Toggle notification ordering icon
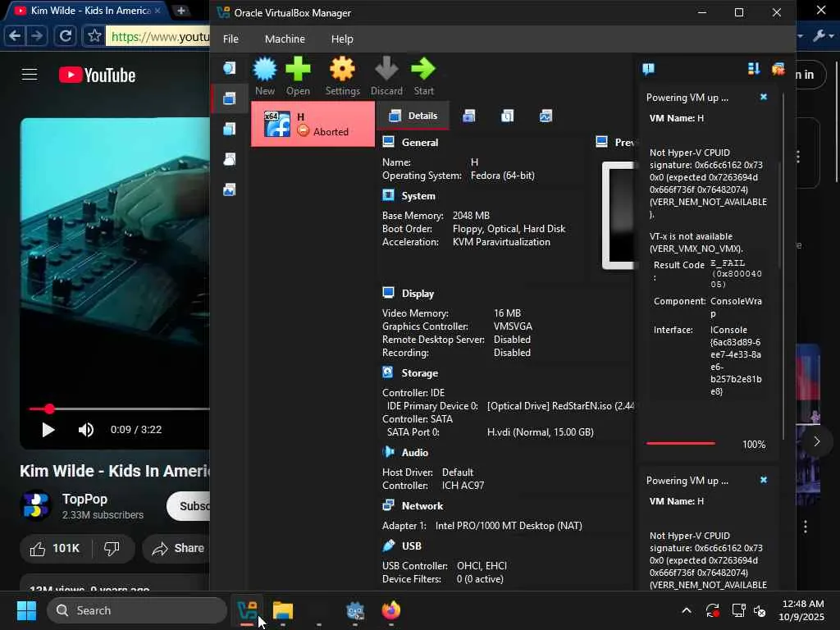This screenshot has height=630, width=840. 754,69
